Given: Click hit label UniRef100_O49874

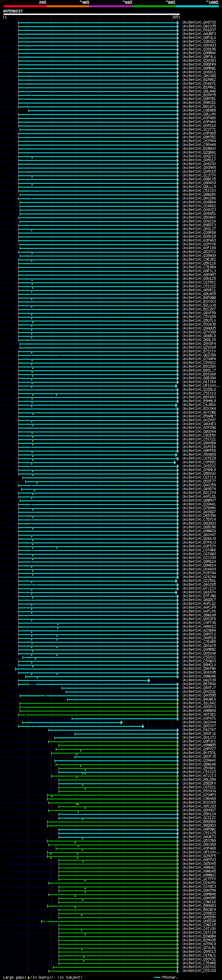Looking at the screenshot, I should [199, 489].
